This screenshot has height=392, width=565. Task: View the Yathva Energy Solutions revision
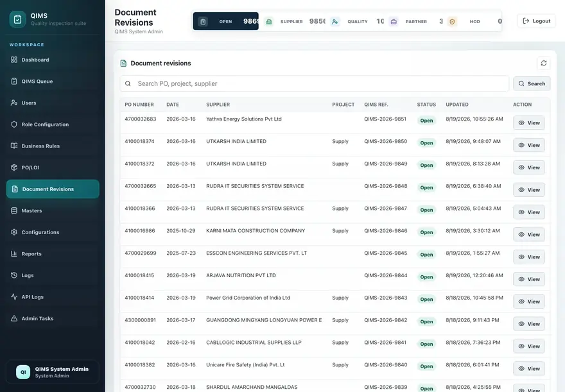tap(528, 123)
